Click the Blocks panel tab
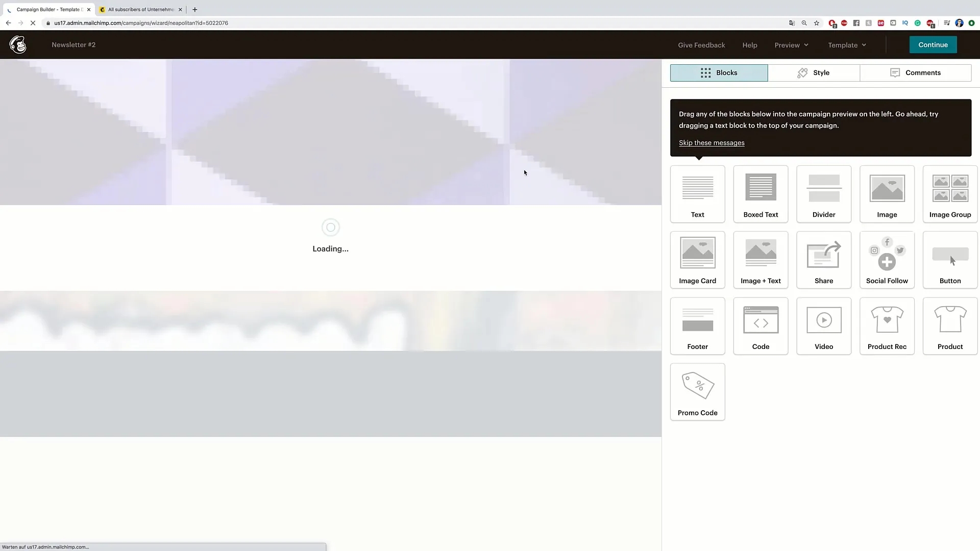The width and height of the screenshot is (980, 551). [718, 72]
